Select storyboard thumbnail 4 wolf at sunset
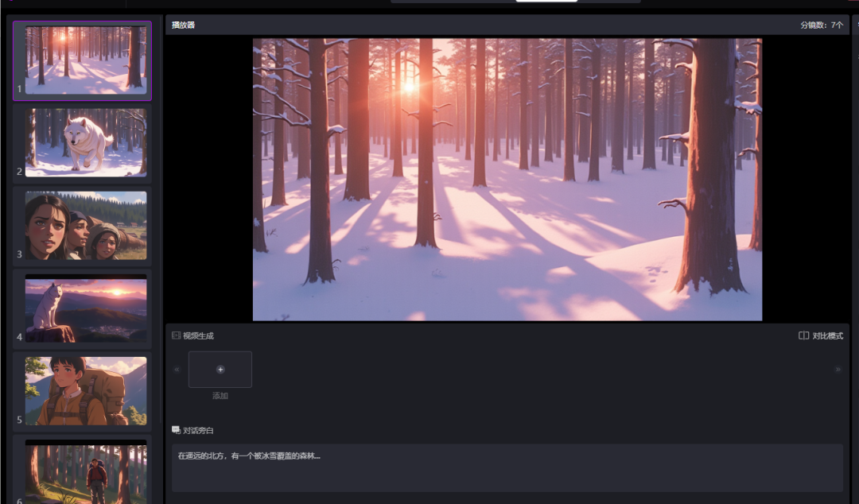This screenshot has width=859, height=504. click(x=85, y=308)
